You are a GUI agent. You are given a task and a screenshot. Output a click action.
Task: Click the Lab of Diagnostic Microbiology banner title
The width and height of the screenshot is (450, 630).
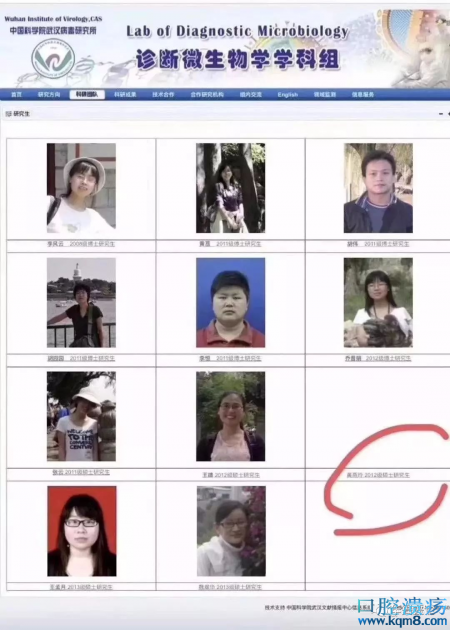237,32
